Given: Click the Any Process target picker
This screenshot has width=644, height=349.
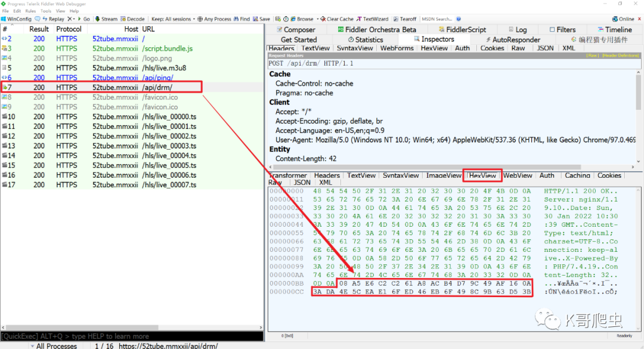Looking at the screenshot, I should [214, 19].
